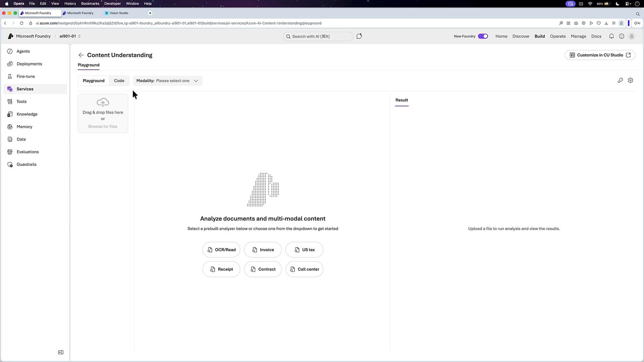Go to Operate in top navigation

558,36
